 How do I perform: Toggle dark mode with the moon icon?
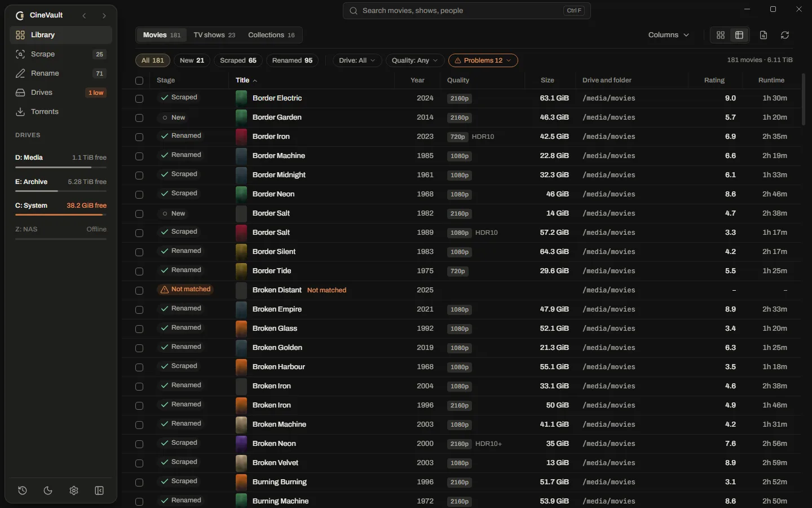click(48, 491)
